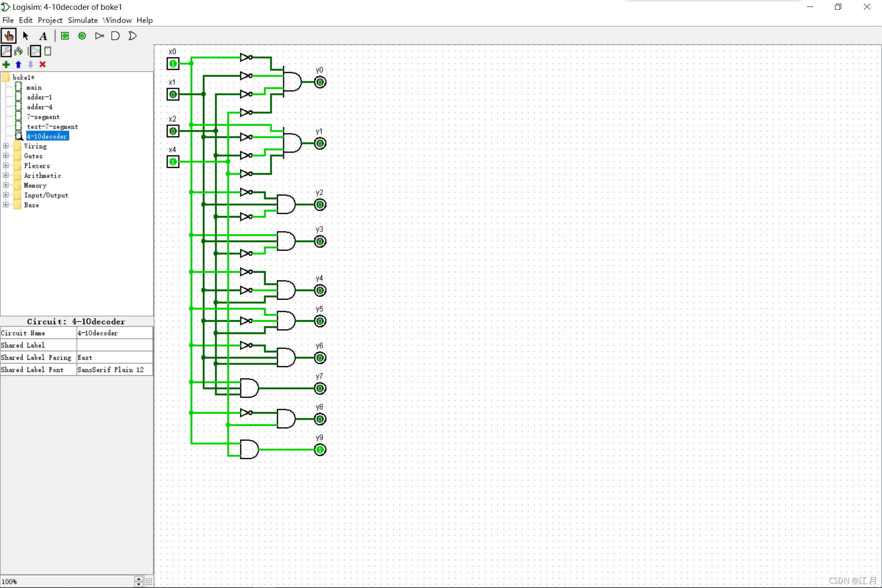This screenshot has height=588, width=882.
Task: Select the Text label tool
Action: point(43,36)
